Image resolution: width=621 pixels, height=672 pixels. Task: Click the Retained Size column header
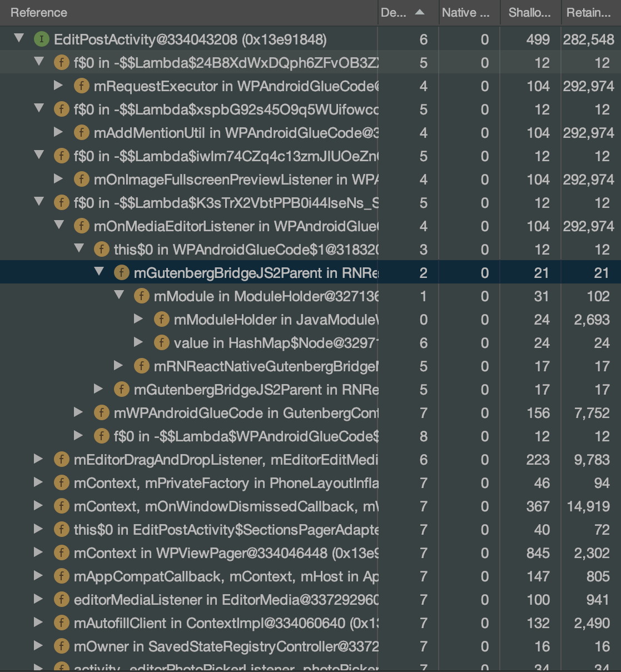(590, 13)
